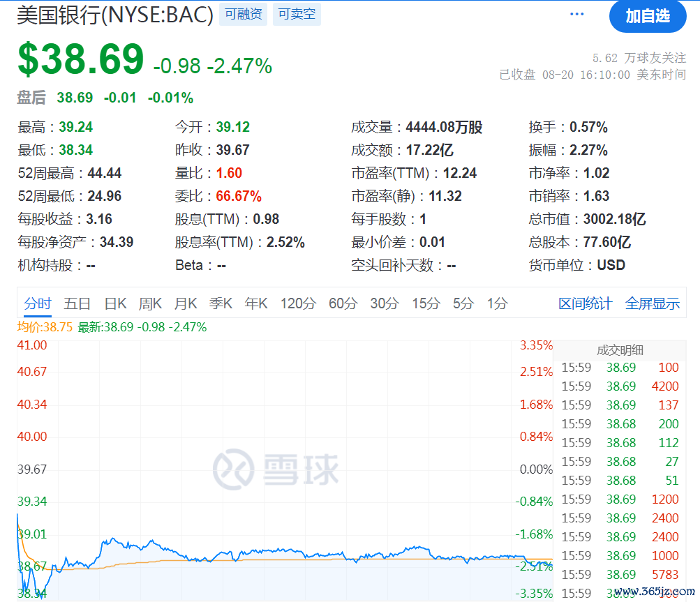Click the 货币单位 value USD
Screen dimensions: 700x602
[x=611, y=265]
